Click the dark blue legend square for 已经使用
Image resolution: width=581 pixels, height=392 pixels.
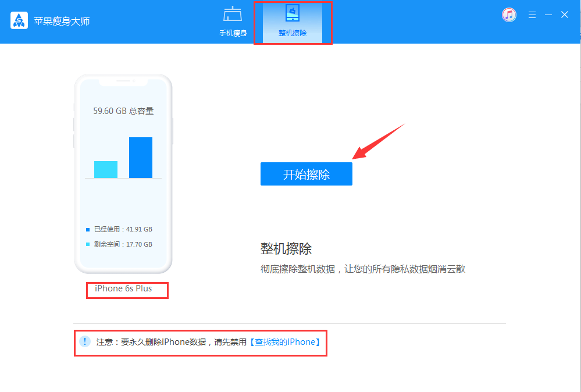88,230
